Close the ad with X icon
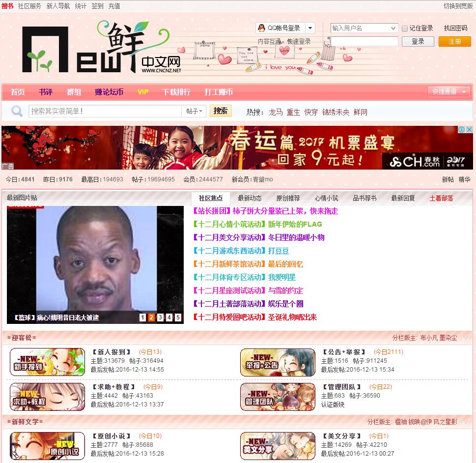This screenshot has width=476, height=463. pyautogui.click(x=469, y=129)
